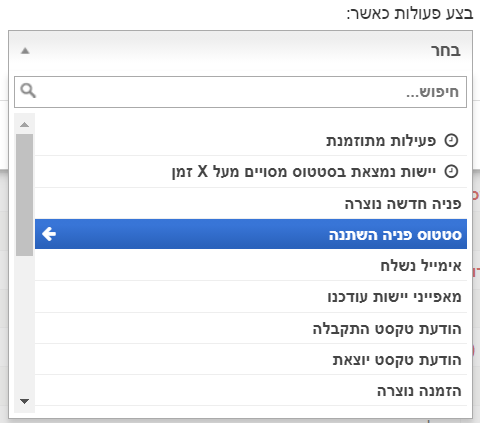Viewport: 480px width, 423px height.
Task: Select the פניה חדשה נוצרה option
Action: click(x=251, y=203)
